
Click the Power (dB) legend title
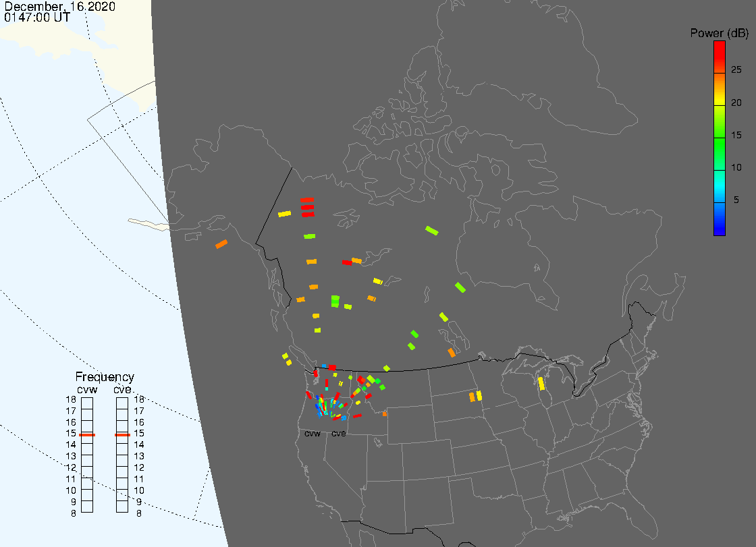719,33
